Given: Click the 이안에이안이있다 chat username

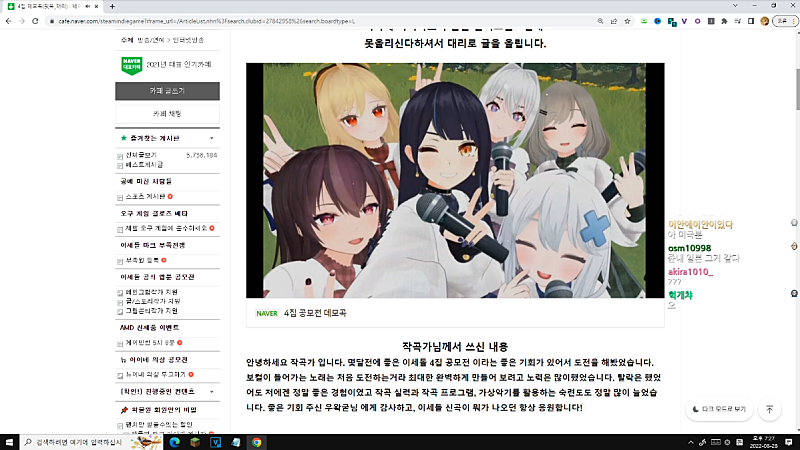Looking at the screenshot, I should click(x=701, y=224).
